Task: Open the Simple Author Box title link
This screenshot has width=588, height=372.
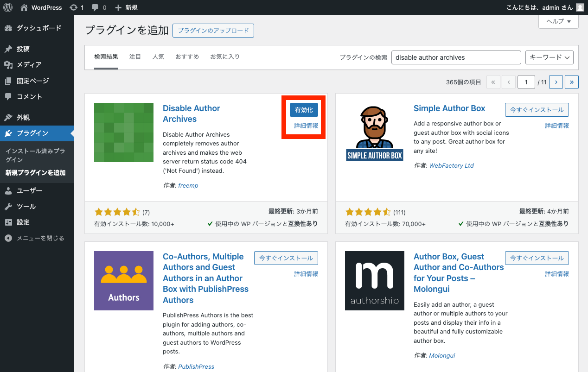Action: pyautogui.click(x=449, y=108)
